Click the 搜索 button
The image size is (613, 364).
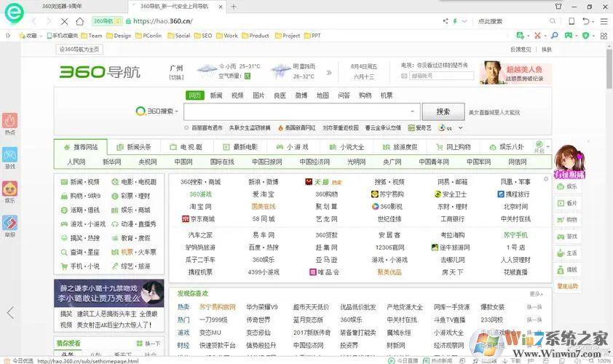coord(443,112)
